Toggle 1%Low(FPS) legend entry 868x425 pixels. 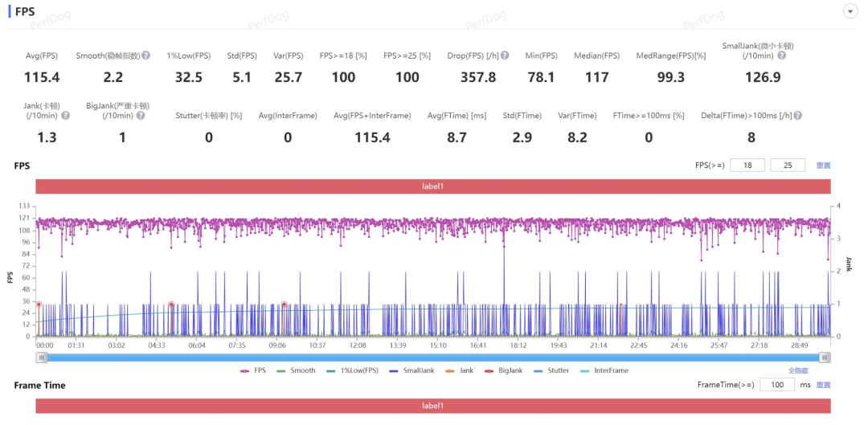353,370
